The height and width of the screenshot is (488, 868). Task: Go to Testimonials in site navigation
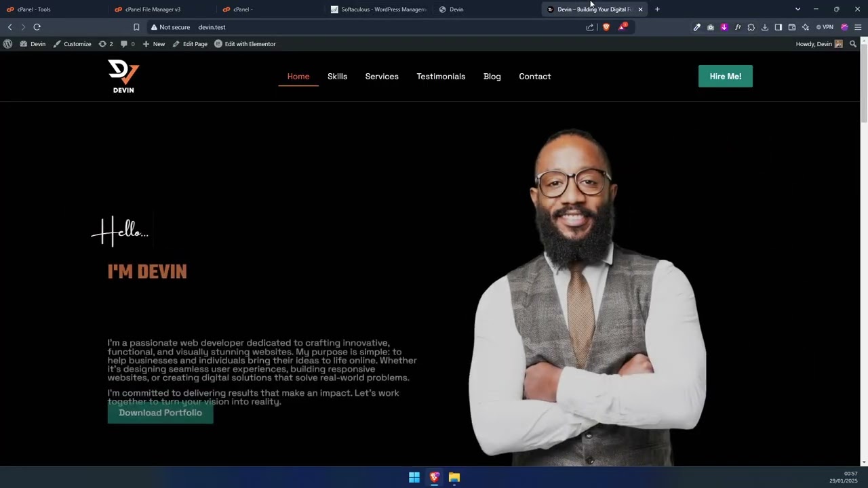[x=441, y=77]
